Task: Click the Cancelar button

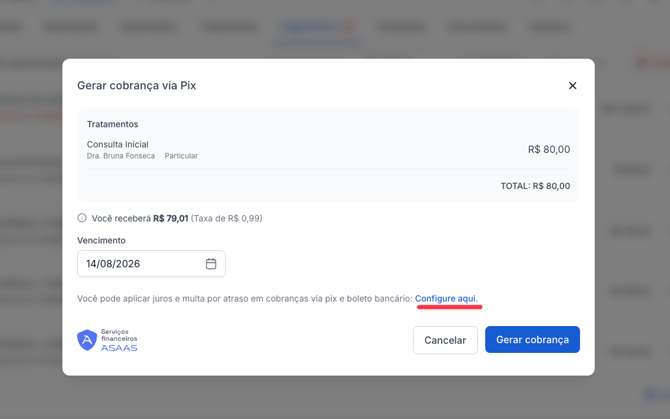Action: pos(445,340)
